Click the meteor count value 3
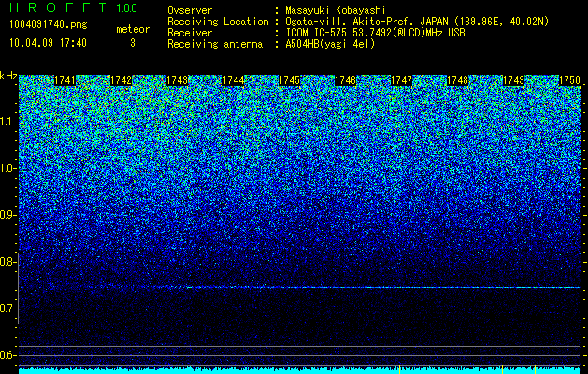588x374 pixels. [x=133, y=43]
